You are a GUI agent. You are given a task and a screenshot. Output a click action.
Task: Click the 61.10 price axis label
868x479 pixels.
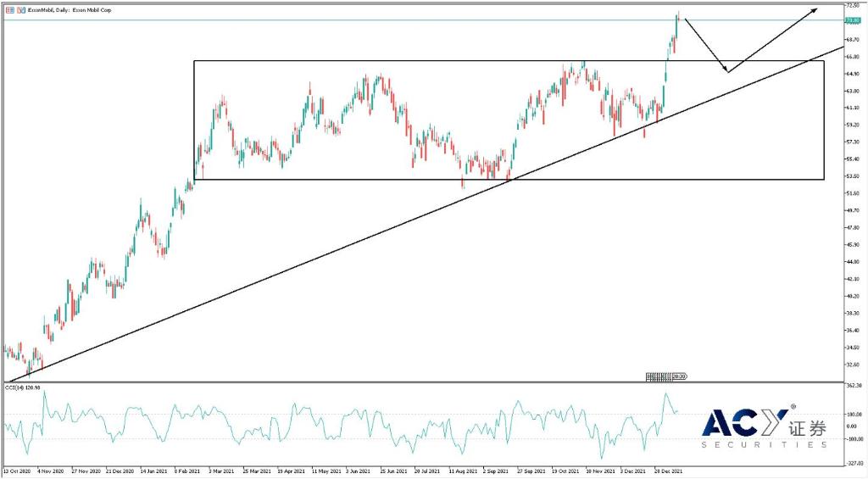[x=854, y=108]
